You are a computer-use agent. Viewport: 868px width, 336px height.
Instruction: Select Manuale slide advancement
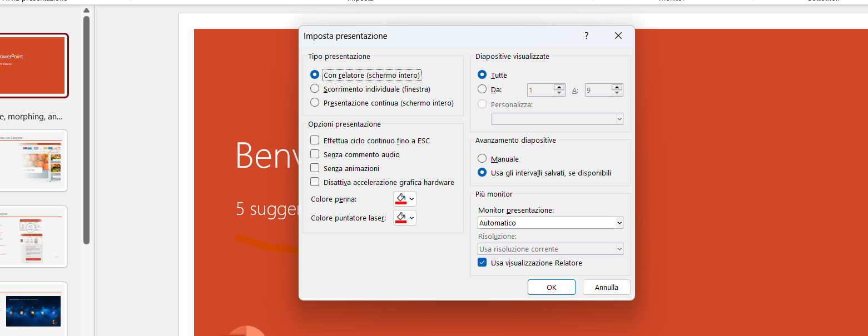click(482, 159)
